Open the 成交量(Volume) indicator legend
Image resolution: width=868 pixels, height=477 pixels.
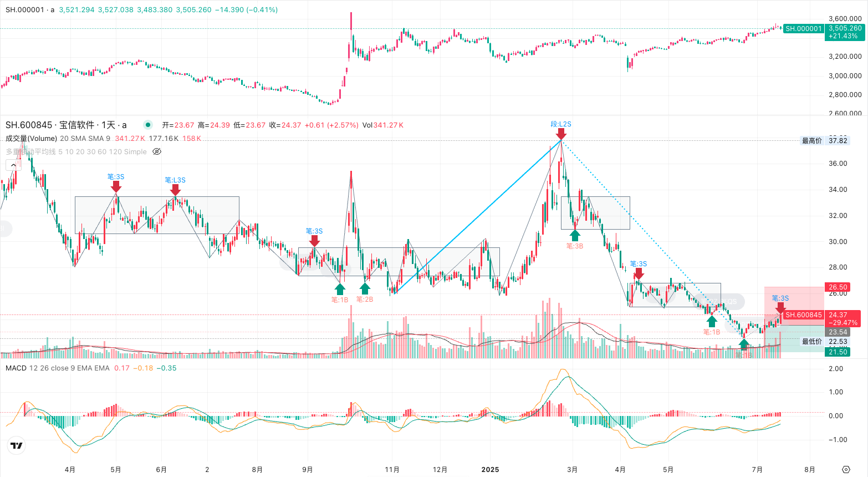(32, 138)
